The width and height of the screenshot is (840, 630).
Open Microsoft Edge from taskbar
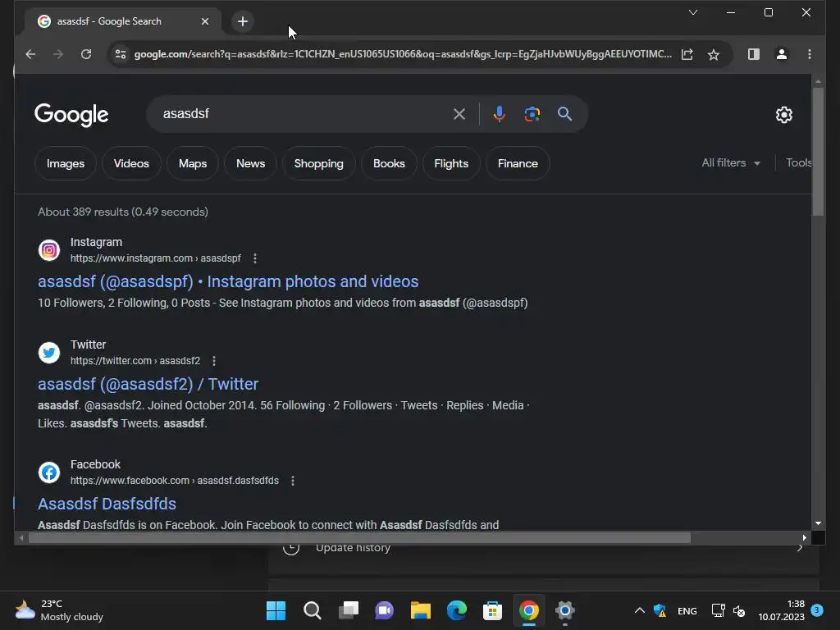456,610
